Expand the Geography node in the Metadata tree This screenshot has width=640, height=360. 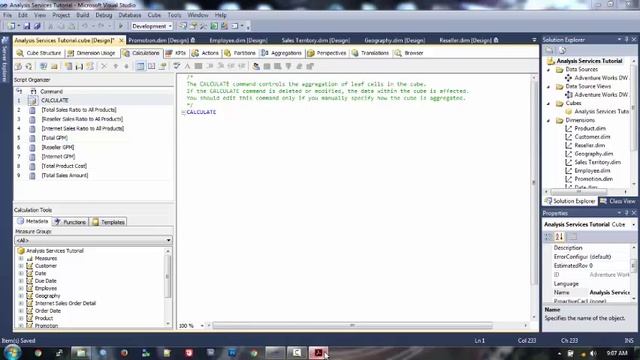pyautogui.click(x=21, y=296)
